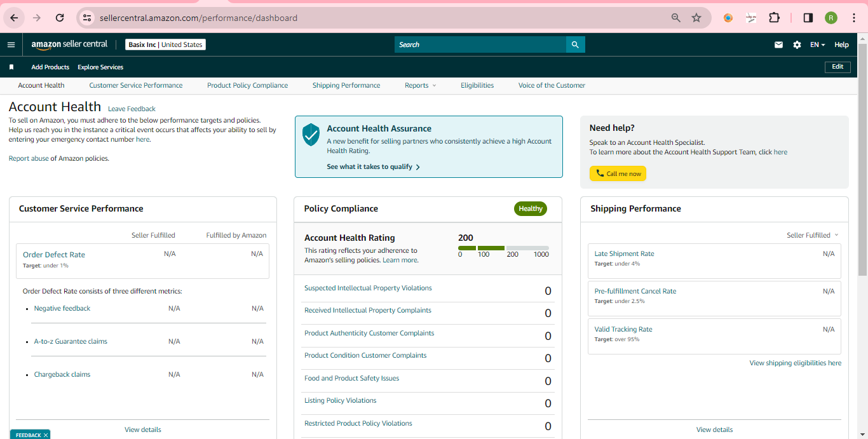Open Product Condition Customer Complaints
868x439 pixels.
(365, 355)
